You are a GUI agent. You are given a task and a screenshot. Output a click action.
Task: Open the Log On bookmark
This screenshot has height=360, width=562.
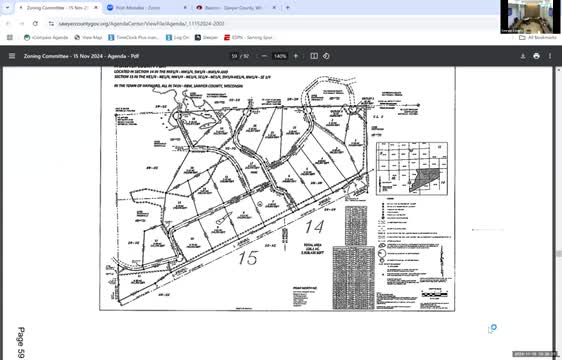[x=177, y=37]
